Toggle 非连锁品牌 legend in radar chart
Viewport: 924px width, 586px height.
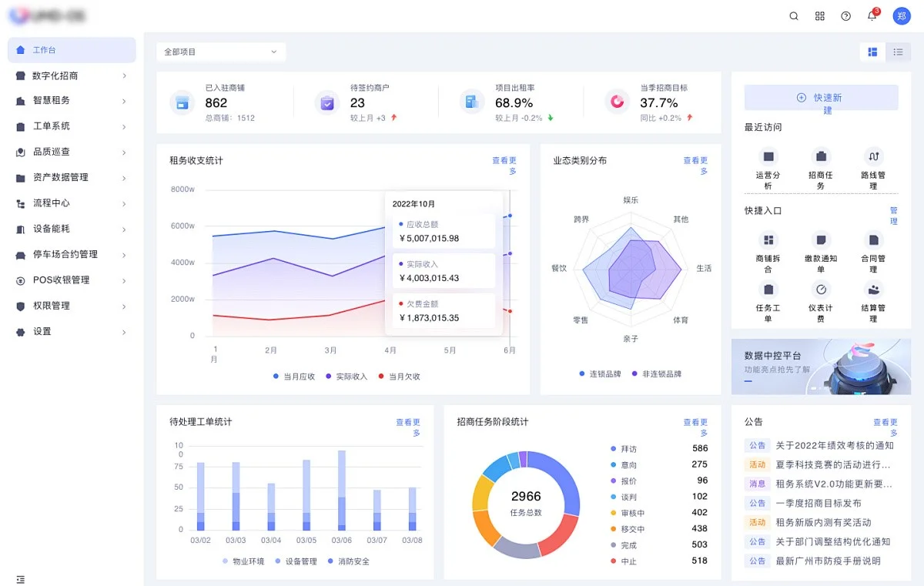657,373
